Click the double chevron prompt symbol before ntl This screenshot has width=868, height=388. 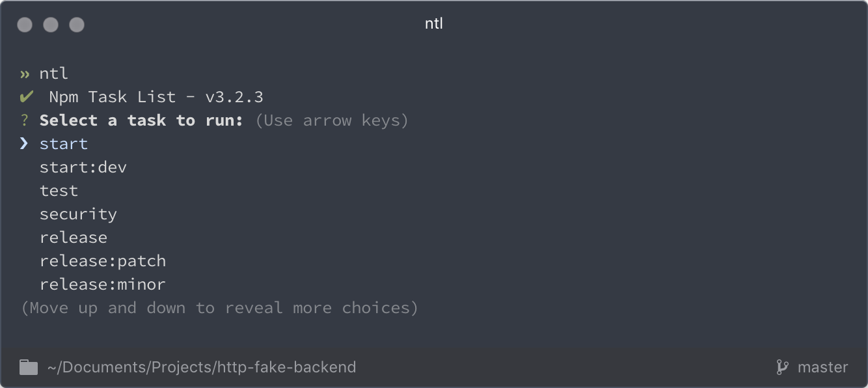coord(25,73)
